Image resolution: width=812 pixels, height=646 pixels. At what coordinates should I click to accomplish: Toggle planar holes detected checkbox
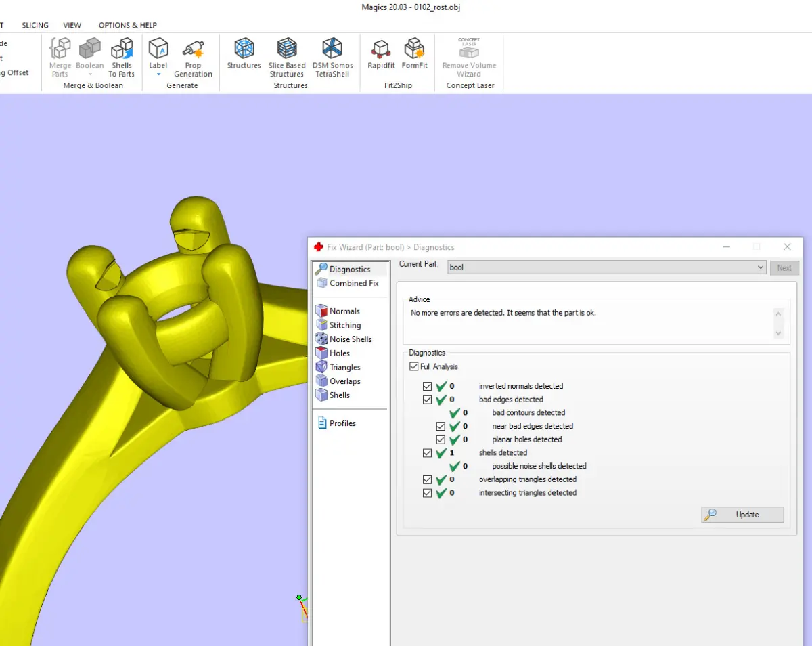pos(441,439)
